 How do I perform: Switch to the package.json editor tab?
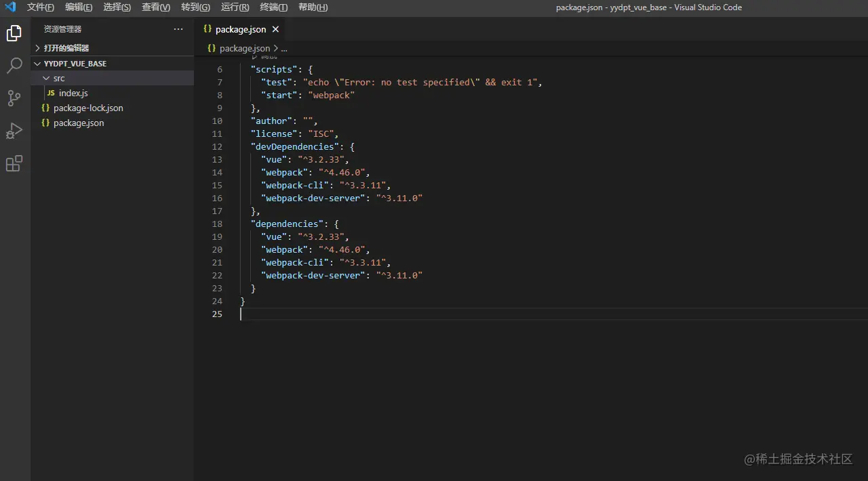click(240, 29)
